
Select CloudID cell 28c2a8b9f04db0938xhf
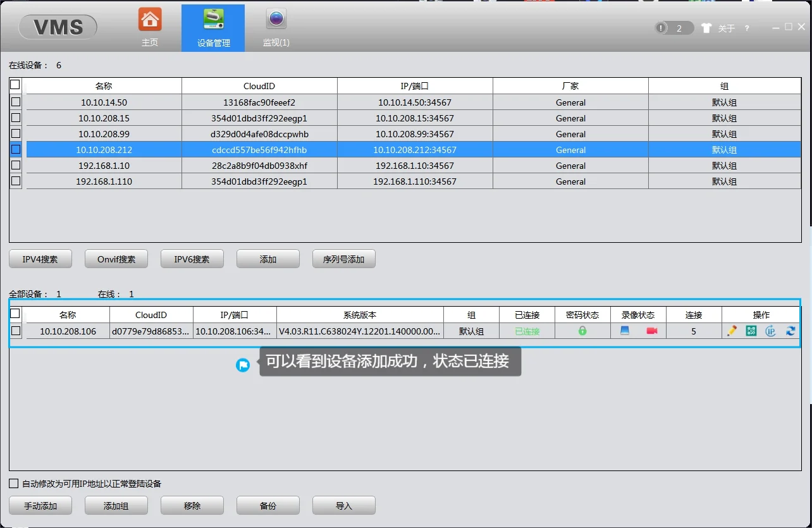coord(259,166)
